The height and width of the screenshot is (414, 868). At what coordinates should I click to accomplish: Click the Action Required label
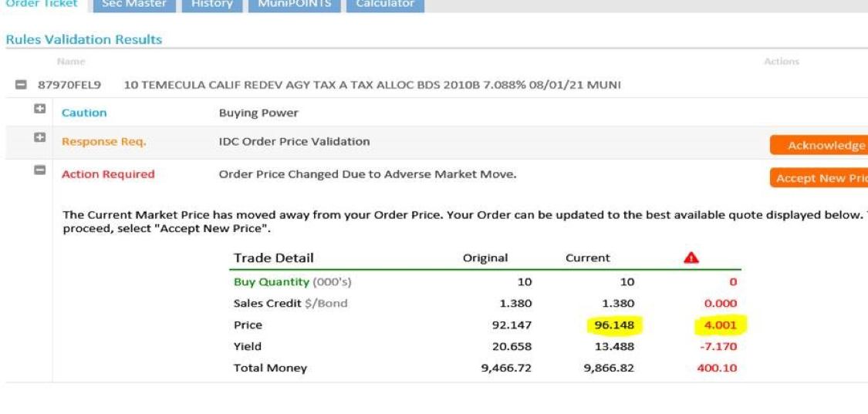tap(108, 174)
